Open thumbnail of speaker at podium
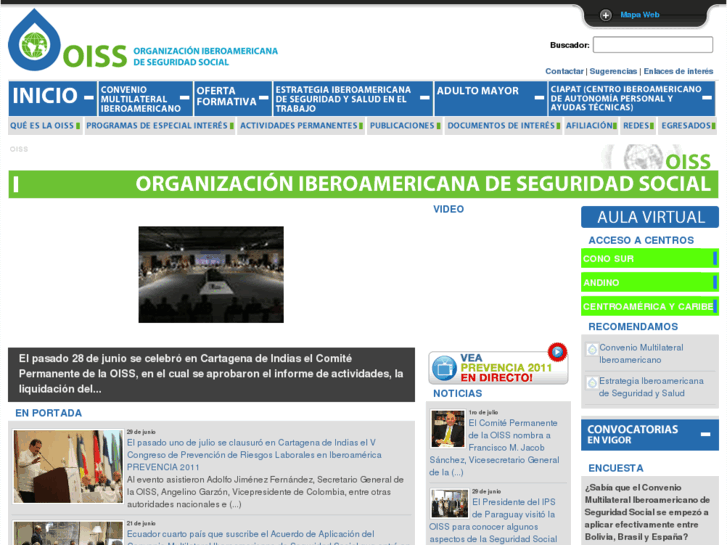 point(68,467)
